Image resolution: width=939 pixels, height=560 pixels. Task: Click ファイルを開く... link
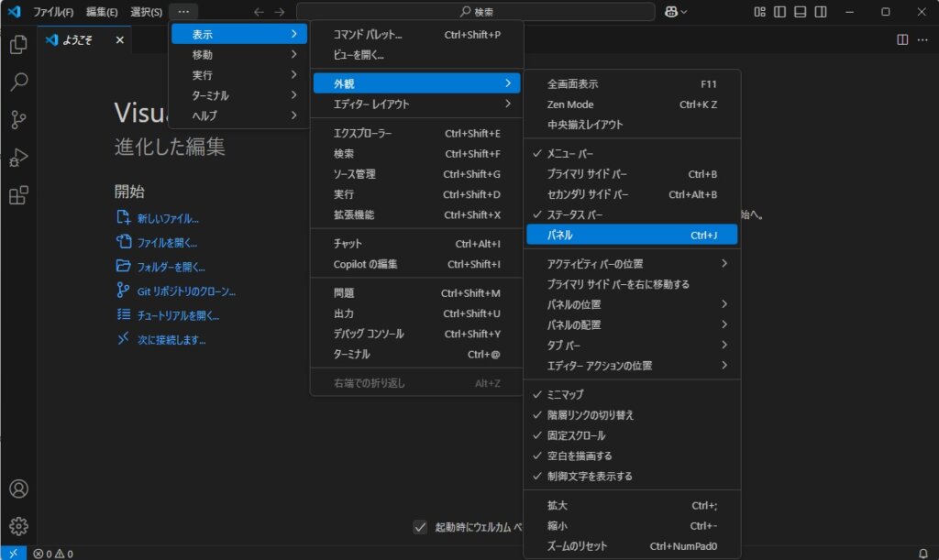click(x=167, y=243)
